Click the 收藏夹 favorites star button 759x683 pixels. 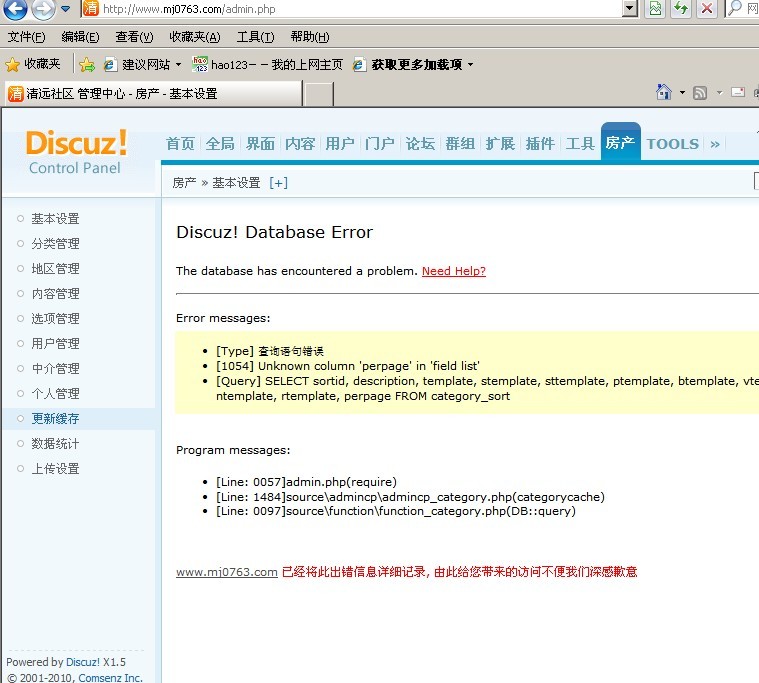pyautogui.click(x=33, y=64)
